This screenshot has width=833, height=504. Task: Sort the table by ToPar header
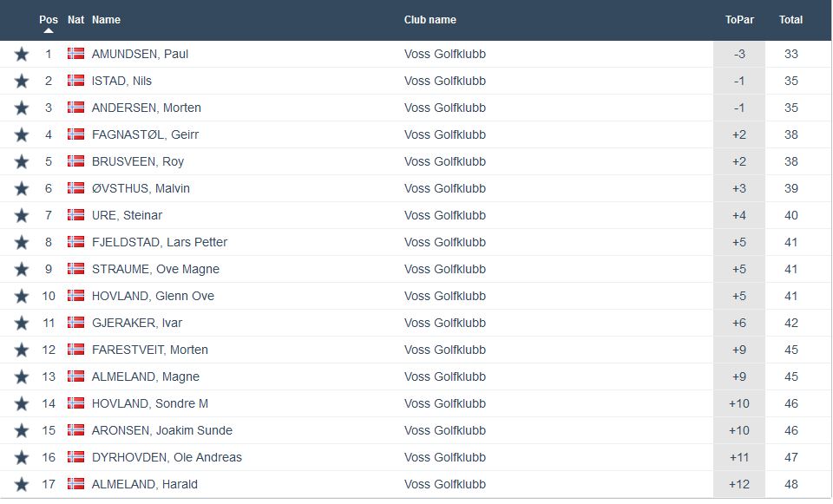coord(739,20)
